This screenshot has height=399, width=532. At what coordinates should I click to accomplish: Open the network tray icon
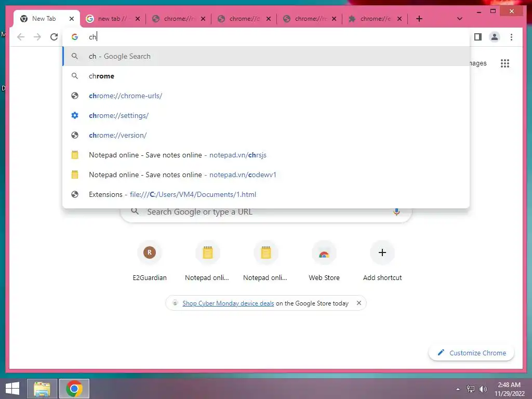471,389
